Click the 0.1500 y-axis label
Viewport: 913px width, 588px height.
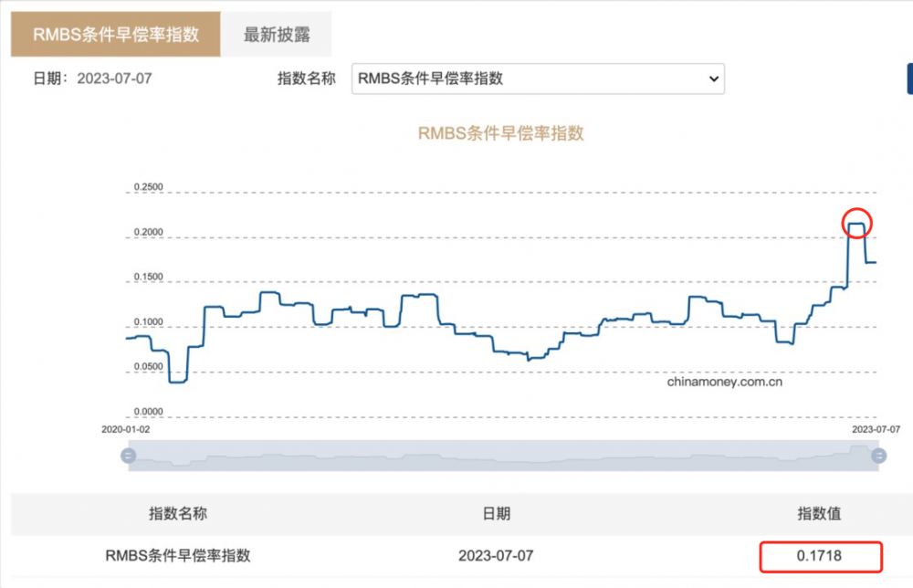(149, 277)
